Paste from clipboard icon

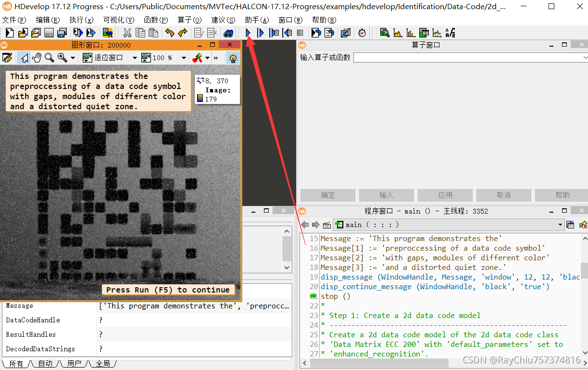click(x=153, y=33)
